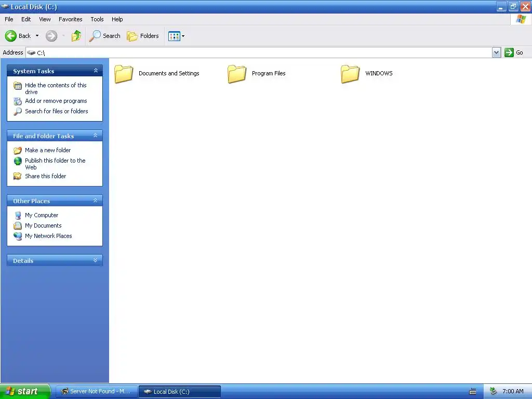
Task: Open the Views dropdown button
Action: click(x=177, y=36)
